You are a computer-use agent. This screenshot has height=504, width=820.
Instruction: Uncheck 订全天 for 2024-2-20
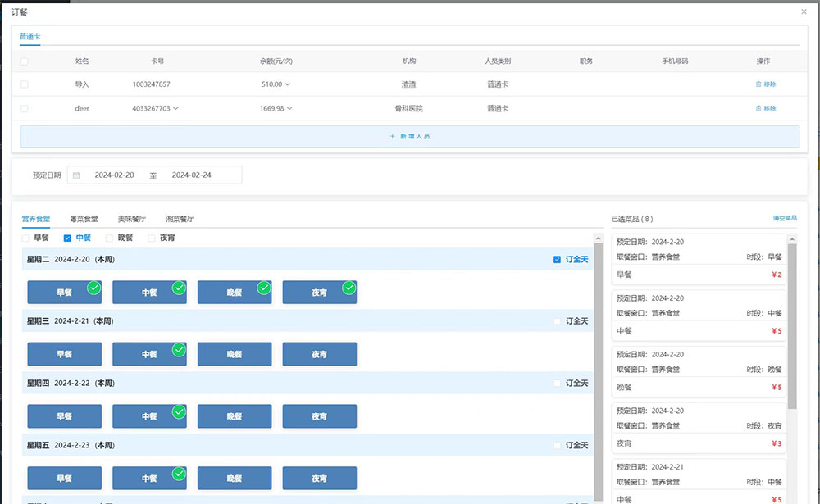[557, 260]
